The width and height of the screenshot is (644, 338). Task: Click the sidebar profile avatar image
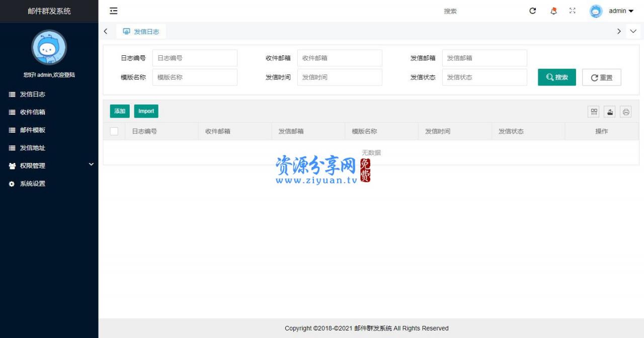[49, 47]
